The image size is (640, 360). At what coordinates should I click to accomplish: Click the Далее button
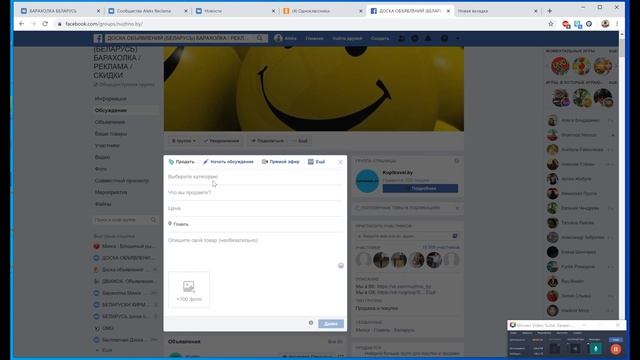[x=331, y=324]
